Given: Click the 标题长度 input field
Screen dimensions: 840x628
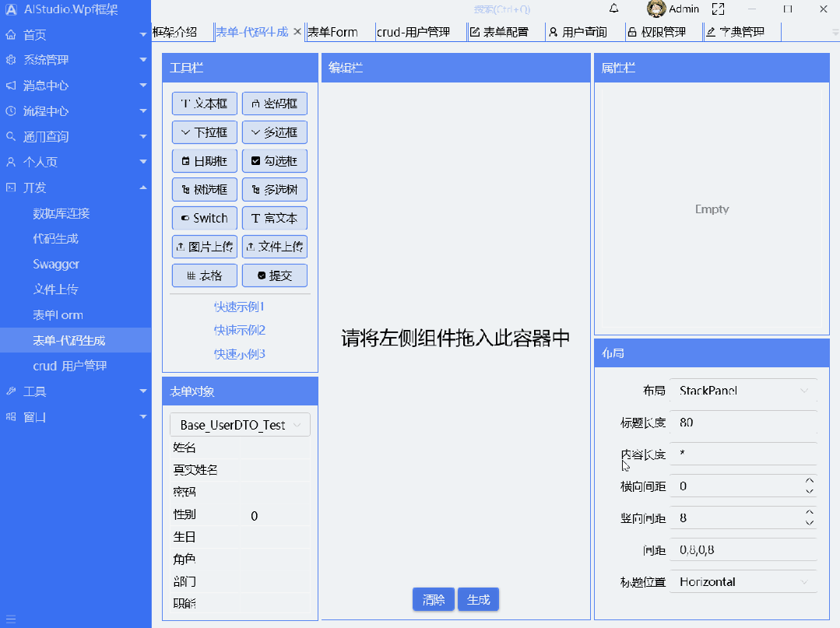Looking at the screenshot, I should [x=743, y=423].
